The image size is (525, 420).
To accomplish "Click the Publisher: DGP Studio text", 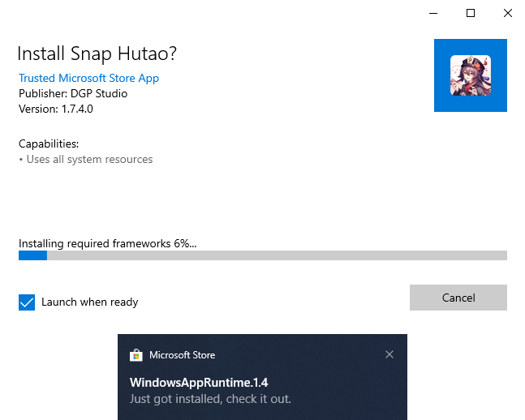I will (x=73, y=93).
